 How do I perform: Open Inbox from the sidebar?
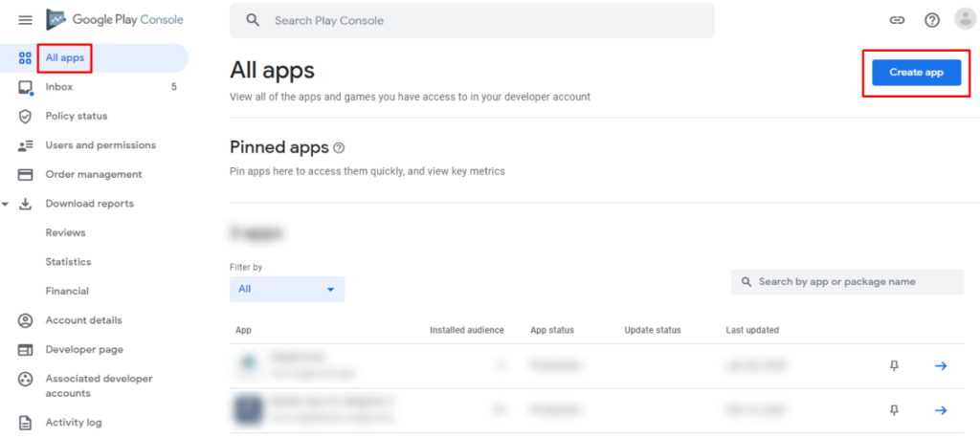click(59, 87)
